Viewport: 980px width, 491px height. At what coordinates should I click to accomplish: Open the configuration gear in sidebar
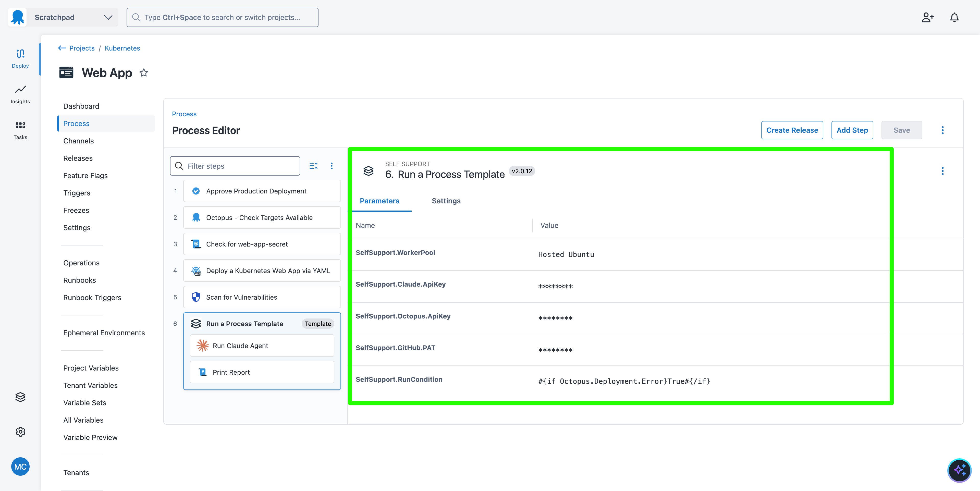pyautogui.click(x=20, y=432)
